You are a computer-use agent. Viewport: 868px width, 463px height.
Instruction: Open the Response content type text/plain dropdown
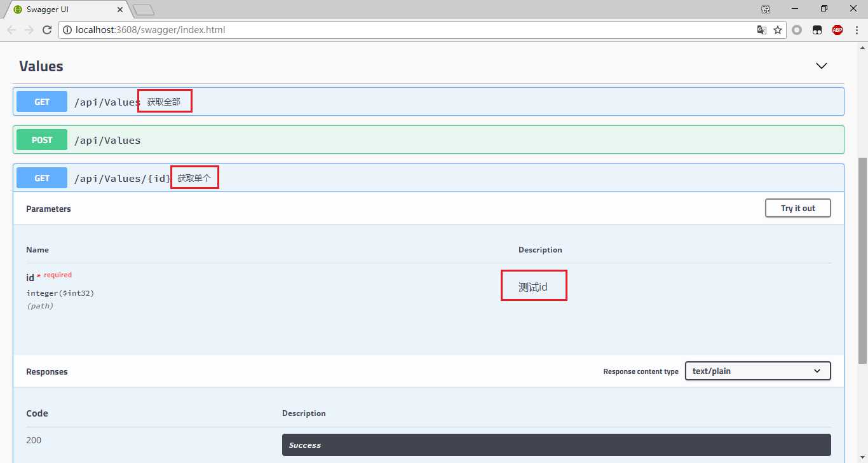click(757, 371)
